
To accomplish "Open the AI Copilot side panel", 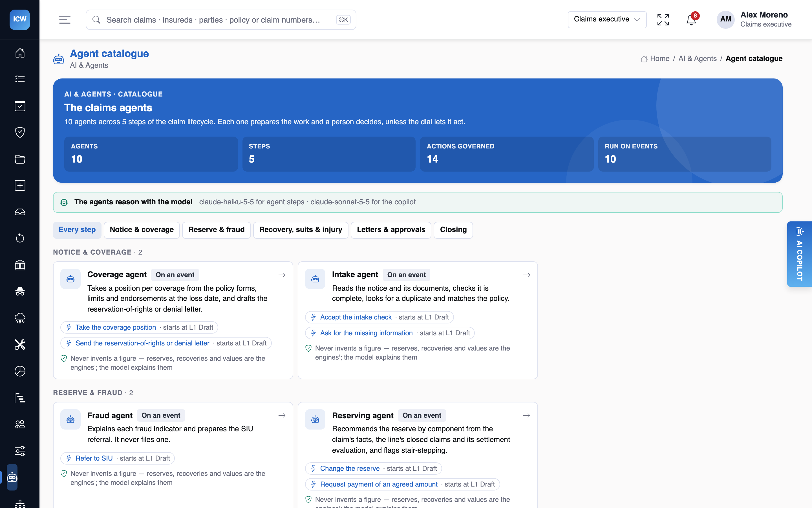I will tap(799, 254).
